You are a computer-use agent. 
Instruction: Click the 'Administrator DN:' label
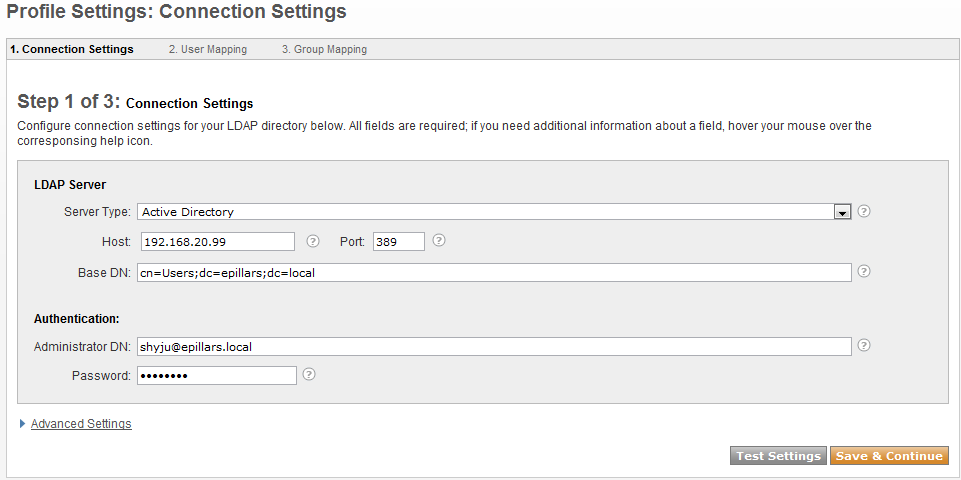click(82, 346)
